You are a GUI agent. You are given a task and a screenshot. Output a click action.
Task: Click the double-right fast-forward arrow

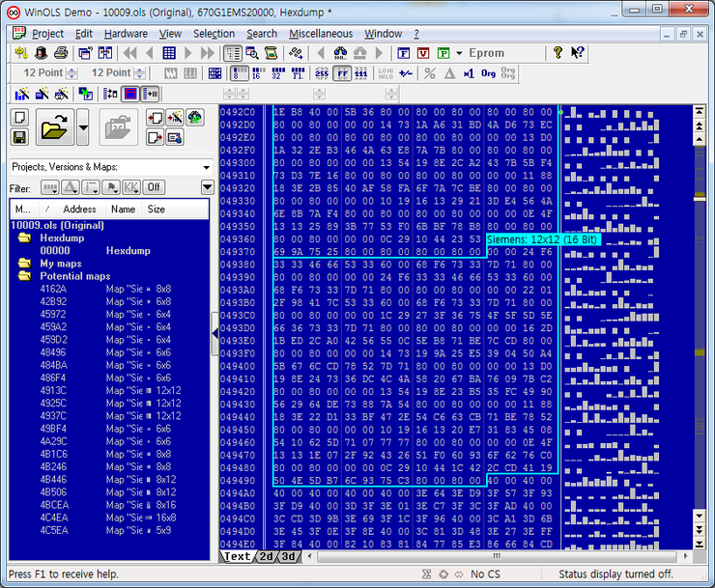pos(208,53)
